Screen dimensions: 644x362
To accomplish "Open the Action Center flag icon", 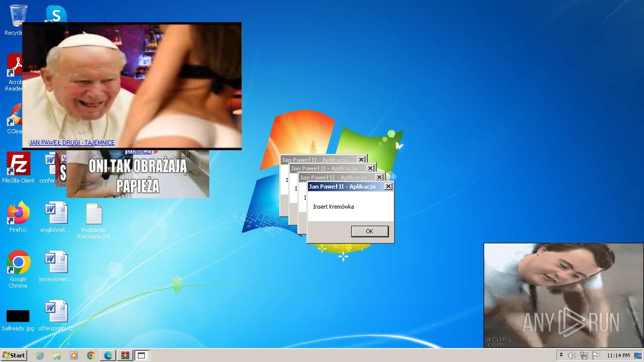I will click(596, 355).
